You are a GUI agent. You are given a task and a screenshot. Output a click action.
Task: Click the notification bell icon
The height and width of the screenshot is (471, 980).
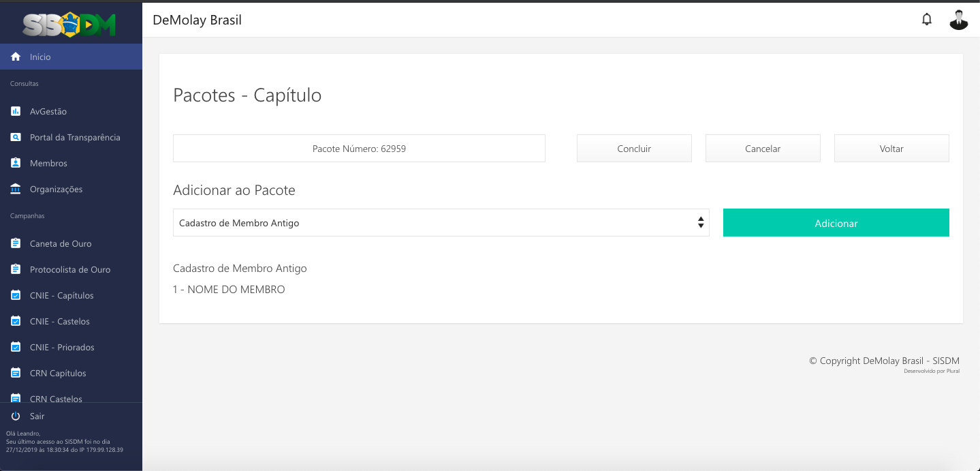[x=926, y=20]
